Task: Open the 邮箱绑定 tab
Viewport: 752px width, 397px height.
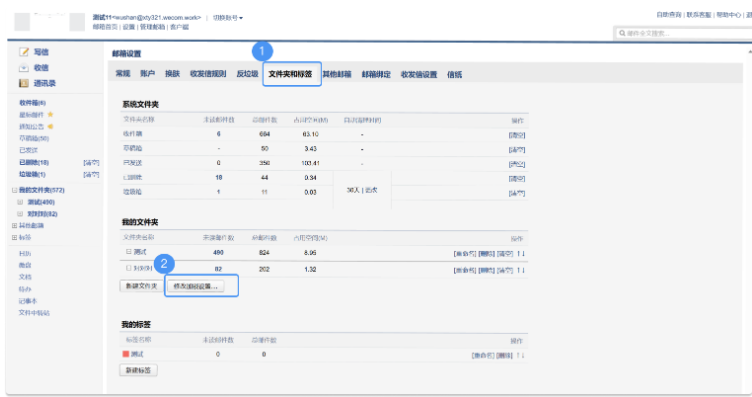Action: (x=376, y=74)
